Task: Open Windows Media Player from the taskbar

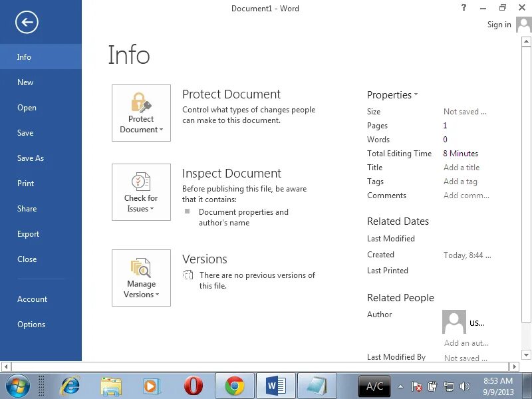Action: pyautogui.click(x=152, y=386)
